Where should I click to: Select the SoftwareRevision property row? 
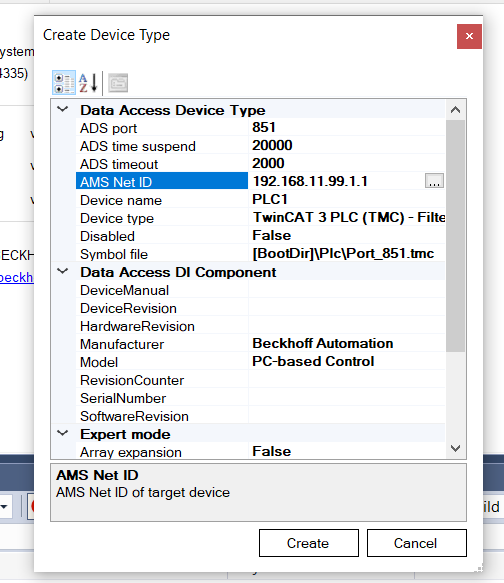pyautogui.click(x=260, y=416)
